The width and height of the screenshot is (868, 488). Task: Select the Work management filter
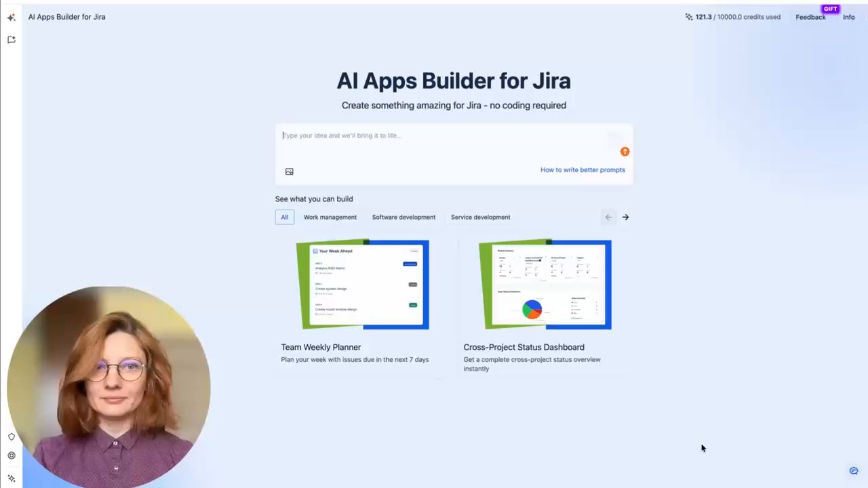[330, 218]
